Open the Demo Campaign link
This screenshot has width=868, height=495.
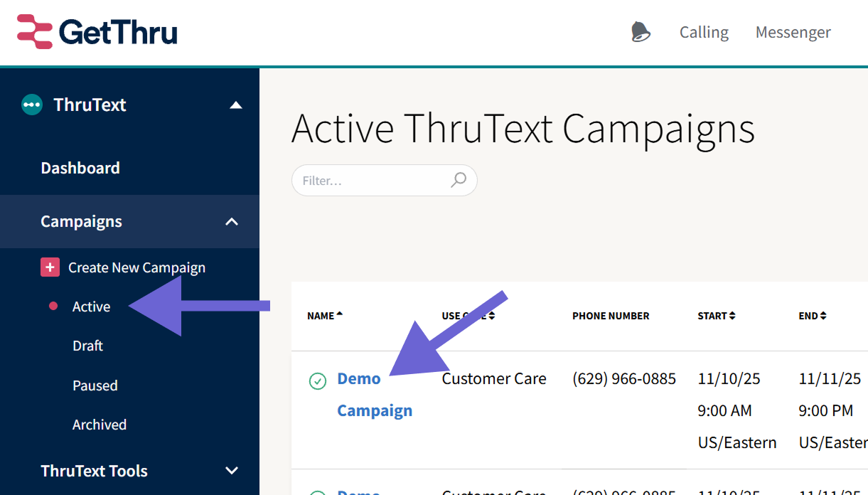point(375,395)
